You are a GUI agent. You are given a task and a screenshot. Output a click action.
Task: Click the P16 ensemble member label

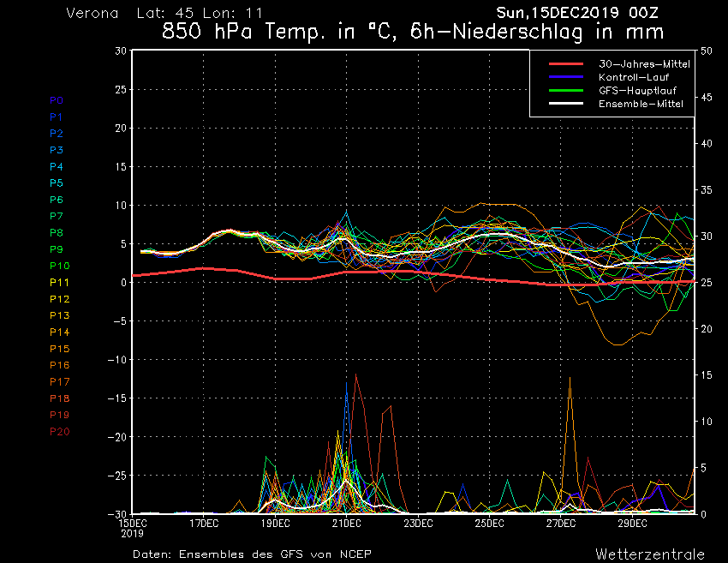pos(60,365)
